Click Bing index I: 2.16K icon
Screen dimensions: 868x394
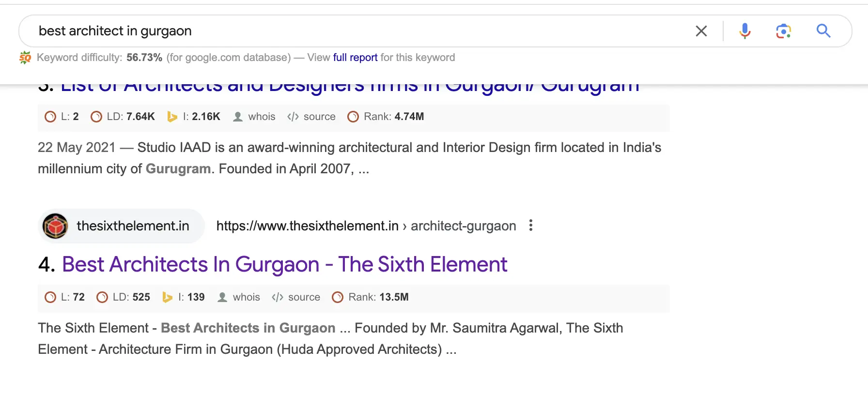(172, 117)
